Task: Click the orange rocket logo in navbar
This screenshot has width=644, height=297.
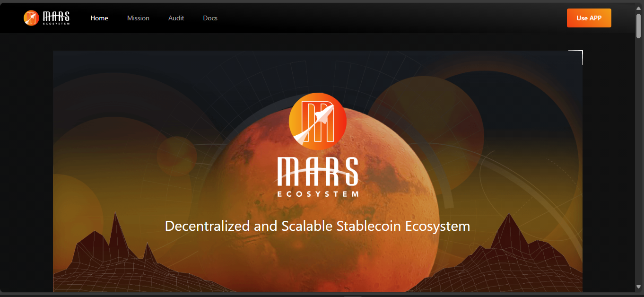Action: coord(31,18)
